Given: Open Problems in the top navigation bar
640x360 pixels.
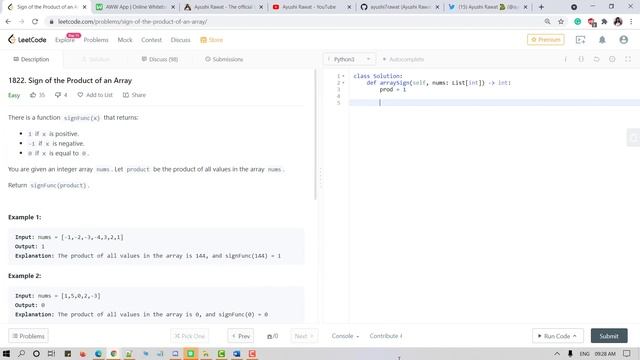Looking at the screenshot, I should 96,40.
